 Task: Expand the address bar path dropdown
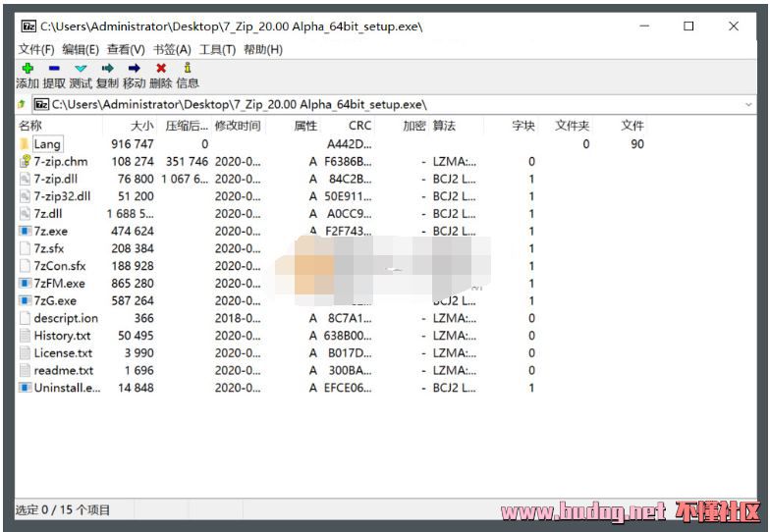(x=748, y=104)
